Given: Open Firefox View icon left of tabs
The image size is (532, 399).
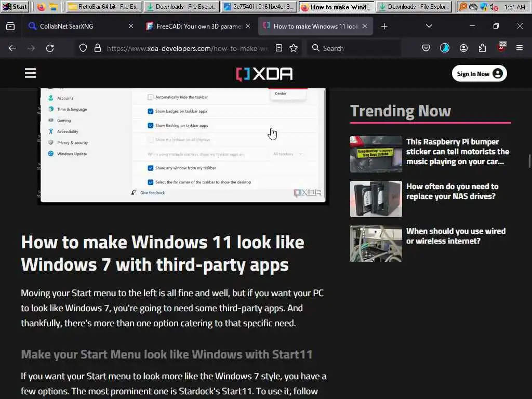Looking at the screenshot, I should [x=10, y=26].
